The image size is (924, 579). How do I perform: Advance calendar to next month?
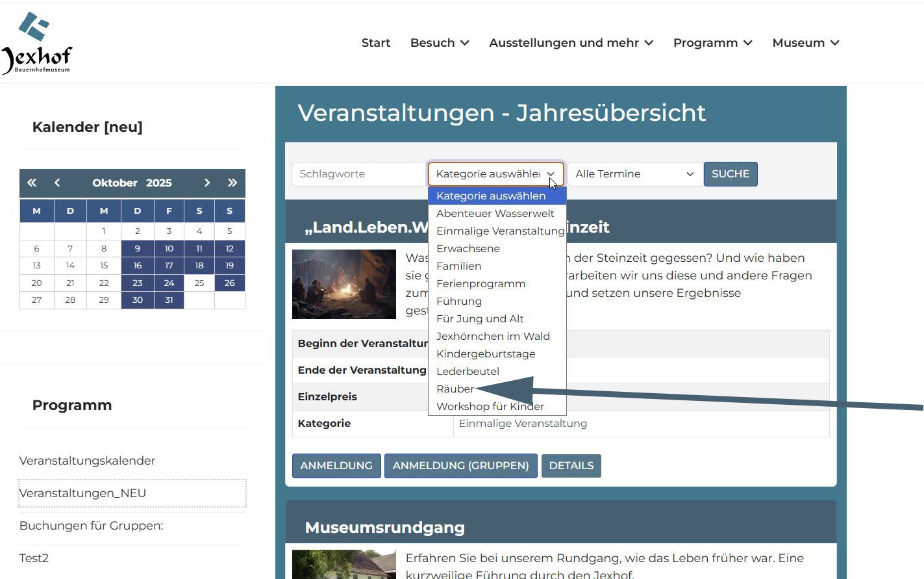tap(206, 183)
